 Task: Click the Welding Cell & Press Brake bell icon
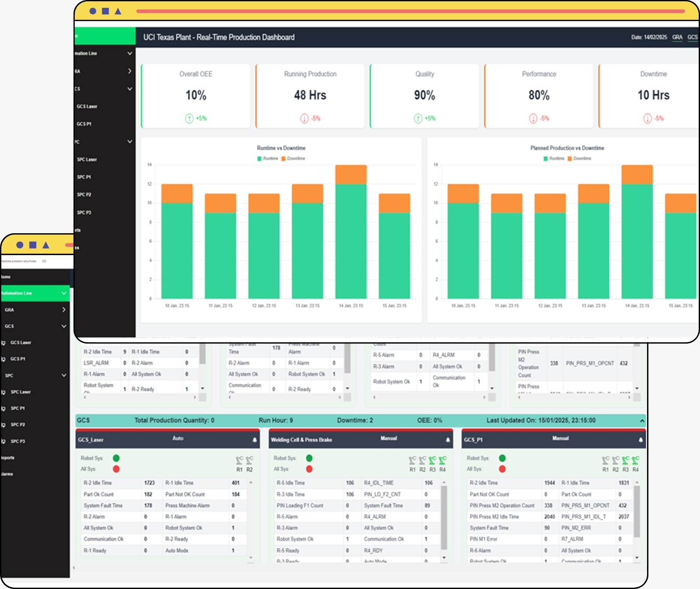(x=448, y=440)
